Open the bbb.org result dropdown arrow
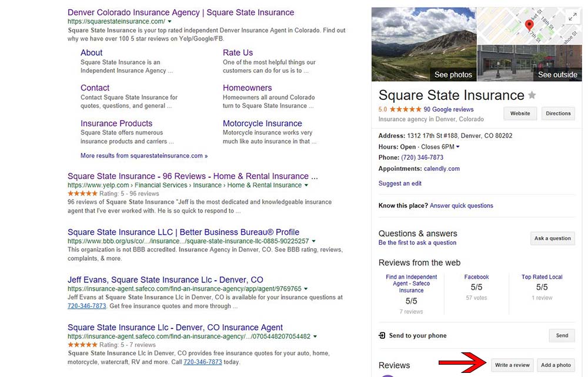This screenshot has width=588, height=377. pos(313,241)
